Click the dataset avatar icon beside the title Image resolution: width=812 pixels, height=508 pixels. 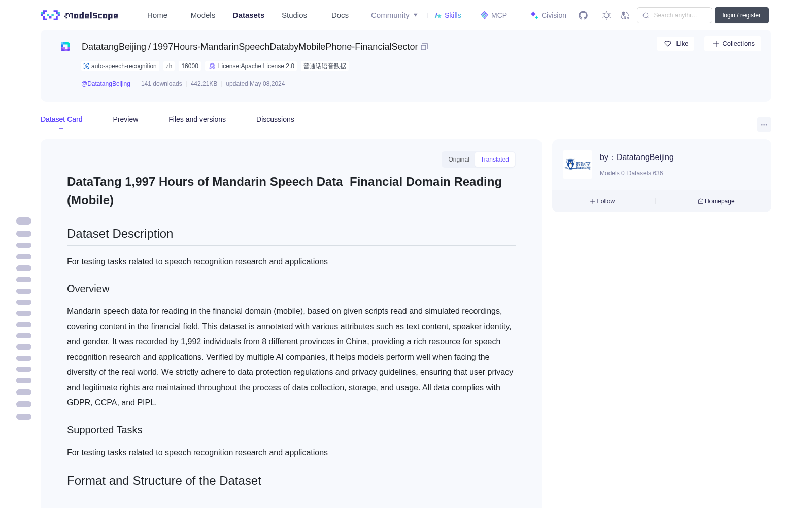(x=65, y=47)
